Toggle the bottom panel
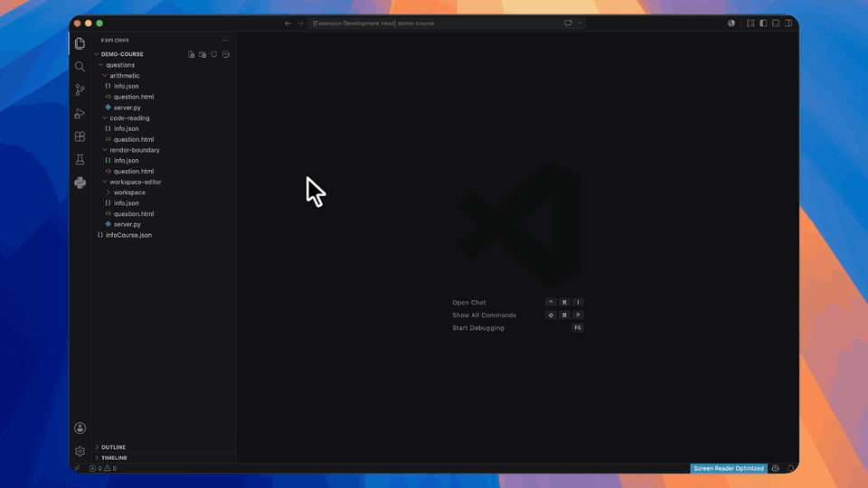 776,23
